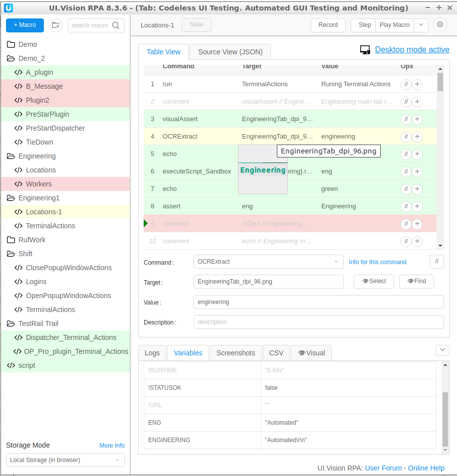
Task: Open settings with the gear icon
Action: pos(440,25)
